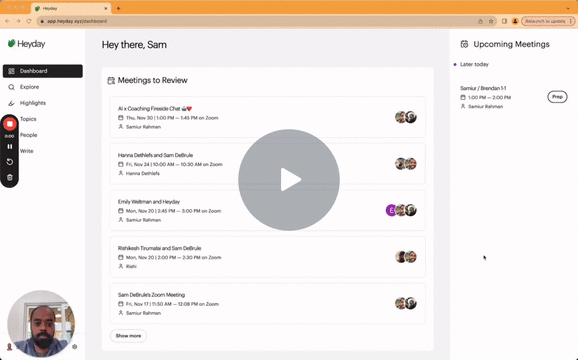Go to Highlights in the sidebar

click(32, 103)
